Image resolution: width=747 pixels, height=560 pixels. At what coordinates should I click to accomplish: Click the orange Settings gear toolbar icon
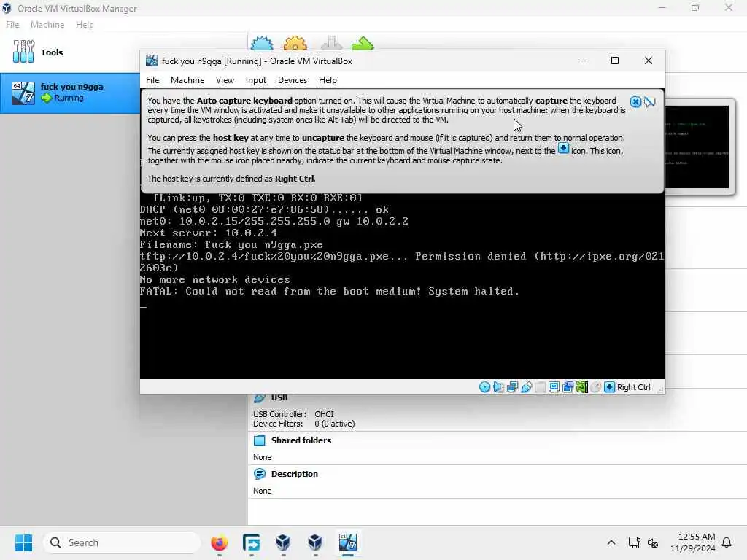pos(295,44)
